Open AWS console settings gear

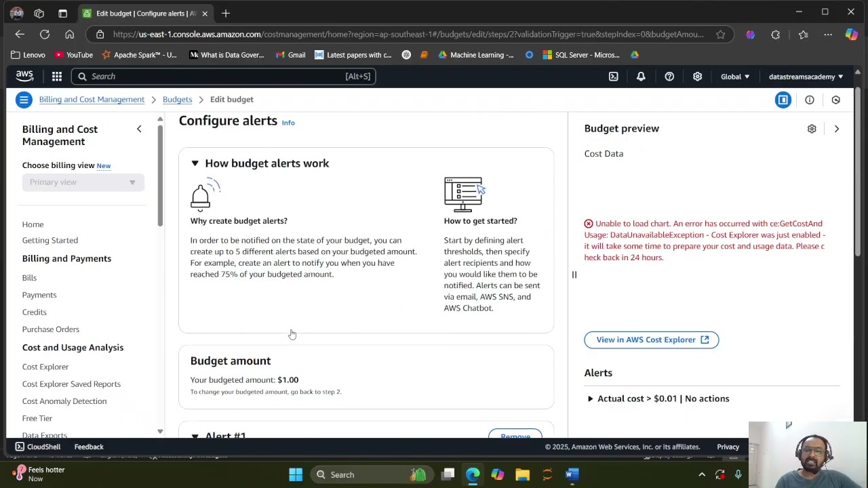tap(697, 77)
